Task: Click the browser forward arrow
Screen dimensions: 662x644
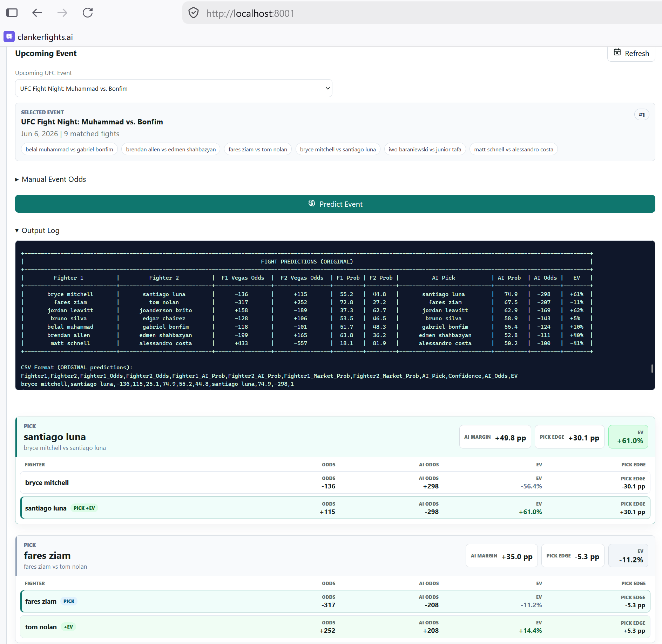Action: [62, 13]
